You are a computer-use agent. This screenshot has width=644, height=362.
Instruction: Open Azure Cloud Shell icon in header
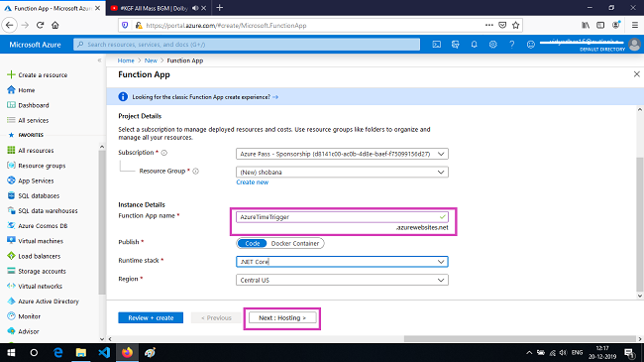437,45
